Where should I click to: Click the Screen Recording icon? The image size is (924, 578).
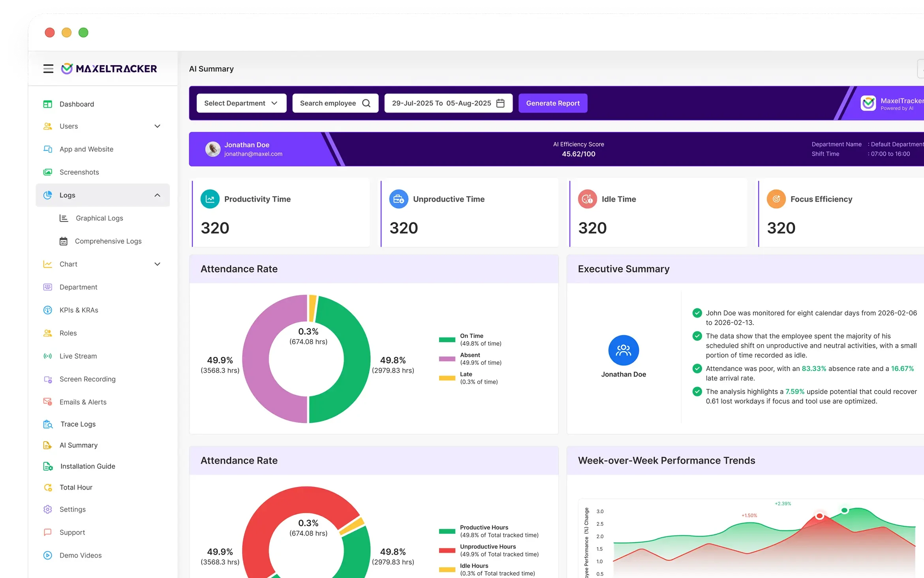(x=48, y=379)
